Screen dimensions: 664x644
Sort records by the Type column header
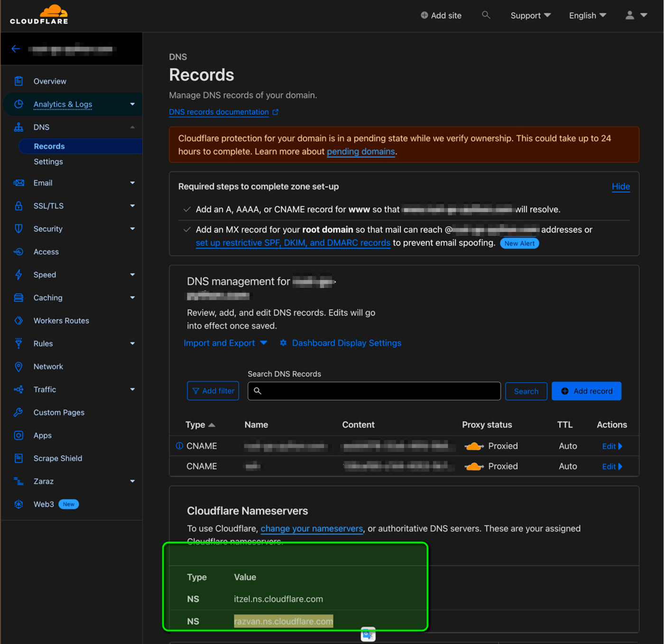point(200,425)
